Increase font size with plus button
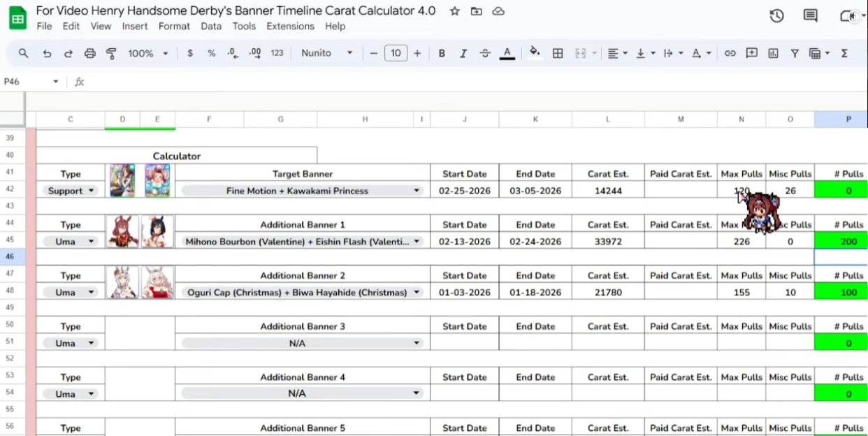 pos(417,53)
